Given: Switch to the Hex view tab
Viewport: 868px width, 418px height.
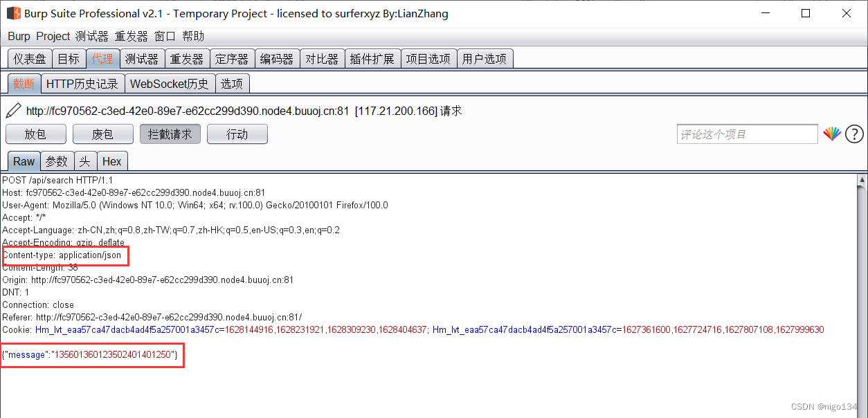Looking at the screenshot, I should pos(112,161).
